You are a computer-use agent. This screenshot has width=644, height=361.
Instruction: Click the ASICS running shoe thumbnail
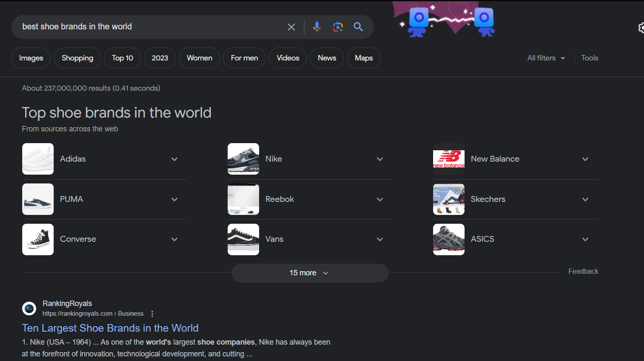pyautogui.click(x=449, y=239)
